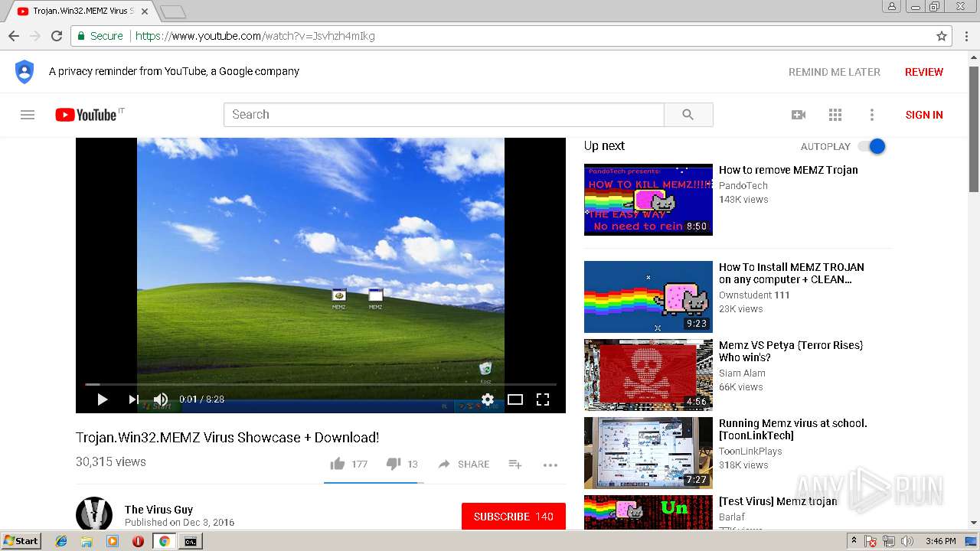Click the taskbar clock 3:46 PM
The image size is (980, 551).
[940, 541]
